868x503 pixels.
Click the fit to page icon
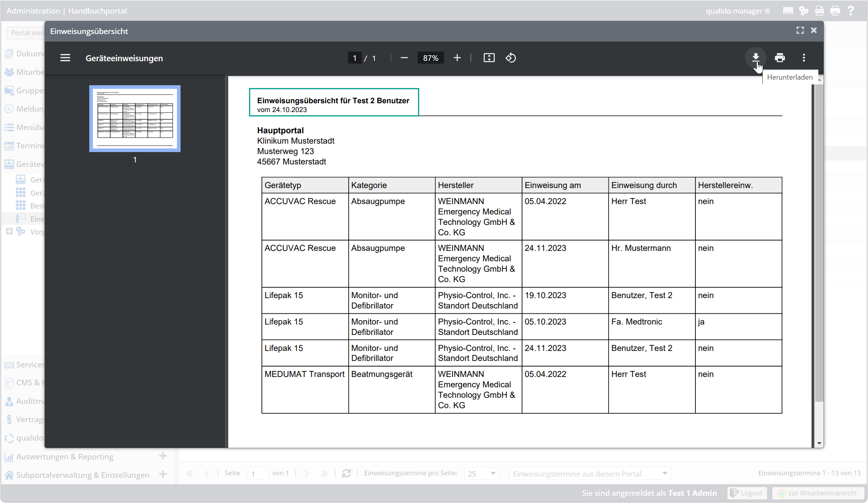pos(489,58)
